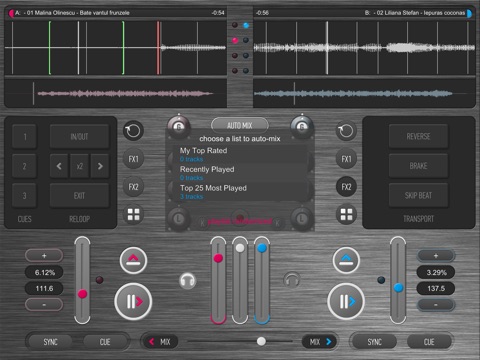Open deck A grid pads icon

[133, 214]
